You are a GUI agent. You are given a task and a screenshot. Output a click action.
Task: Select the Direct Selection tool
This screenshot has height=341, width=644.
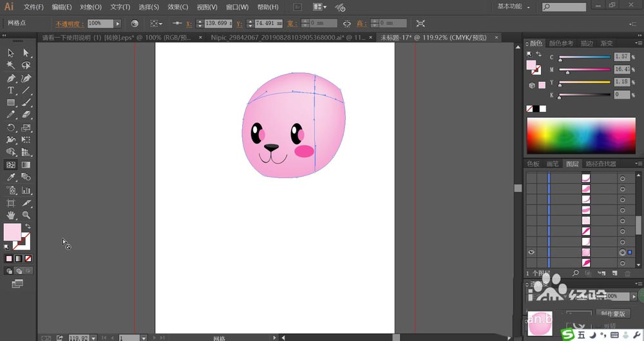pyautogui.click(x=26, y=53)
